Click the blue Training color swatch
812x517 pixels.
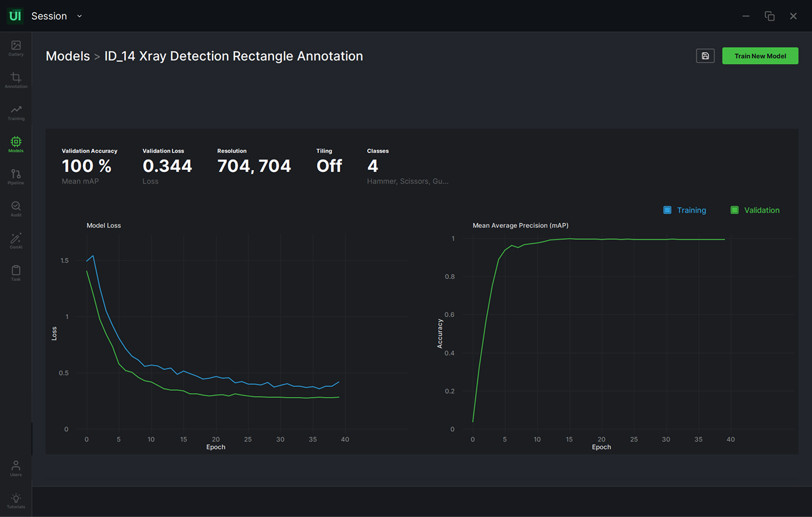667,210
